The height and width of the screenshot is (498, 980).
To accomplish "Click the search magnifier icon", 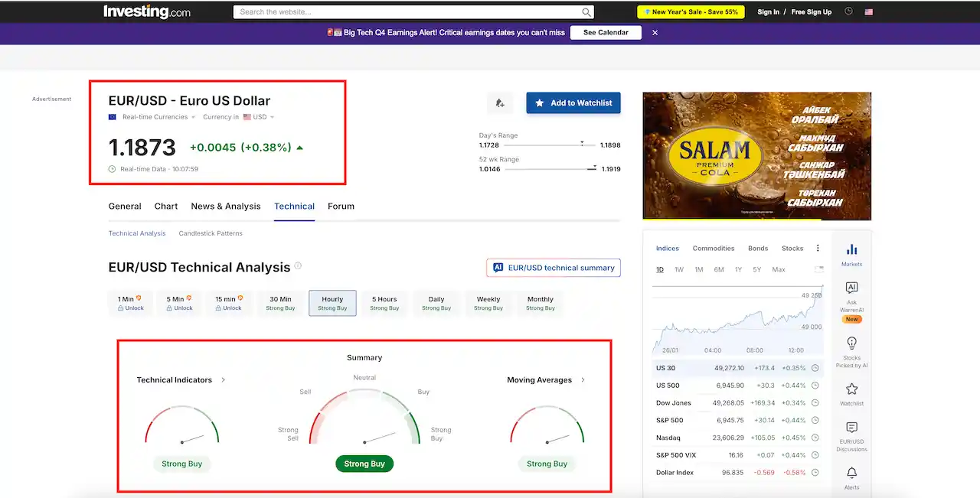I will tap(586, 12).
